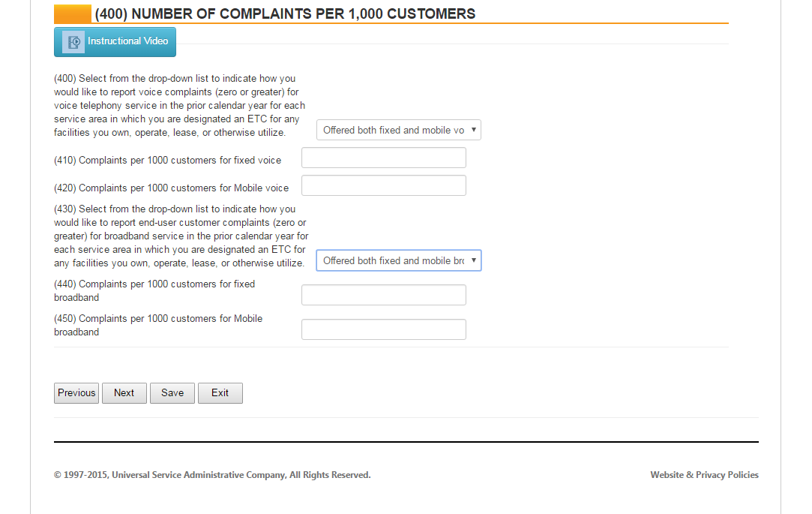Leave the form with the Exit button

pyautogui.click(x=220, y=393)
